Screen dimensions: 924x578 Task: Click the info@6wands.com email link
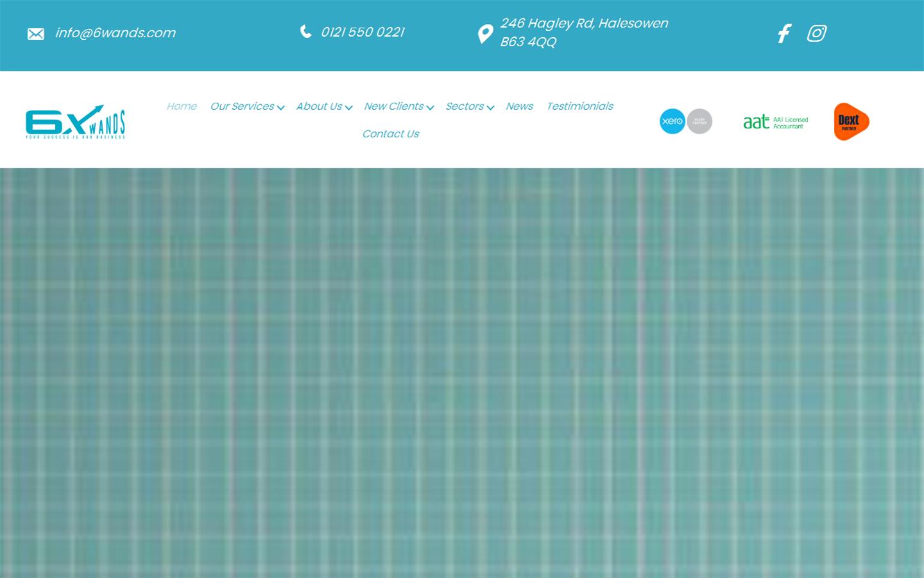click(x=116, y=33)
